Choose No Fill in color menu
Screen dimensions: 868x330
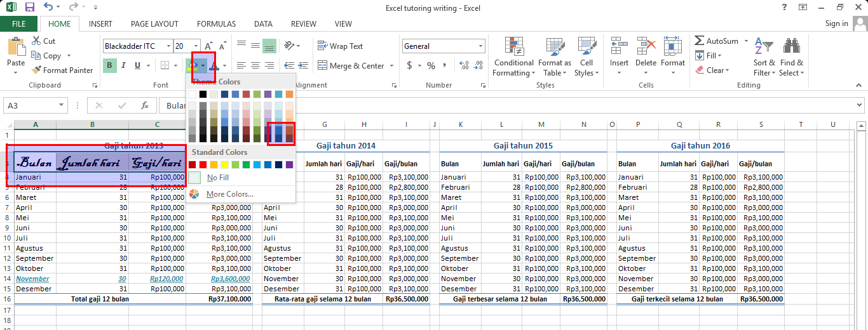point(219,178)
